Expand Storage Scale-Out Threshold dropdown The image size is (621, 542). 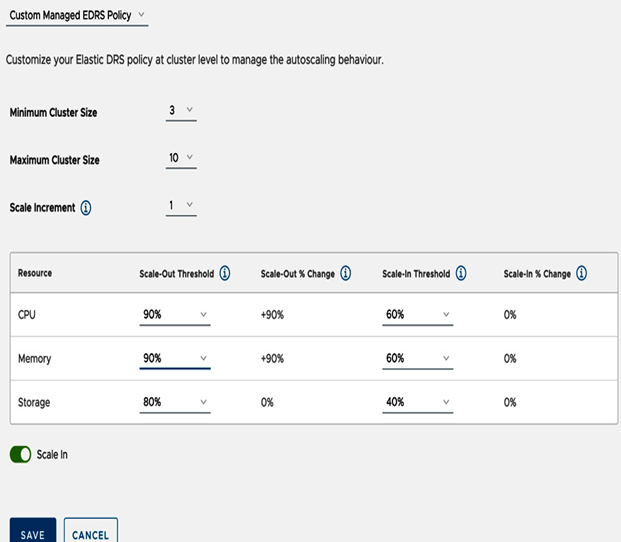(x=175, y=403)
